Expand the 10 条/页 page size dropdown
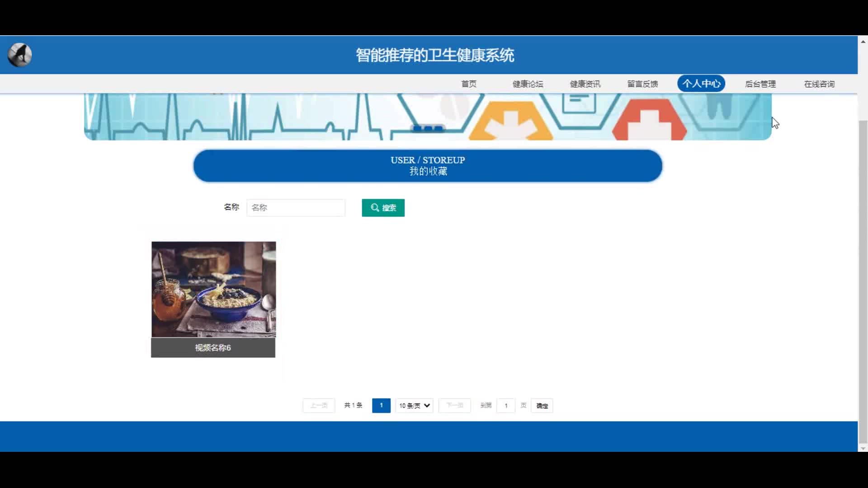The height and width of the screenshot is (488, 868). [x=414, y=406]
